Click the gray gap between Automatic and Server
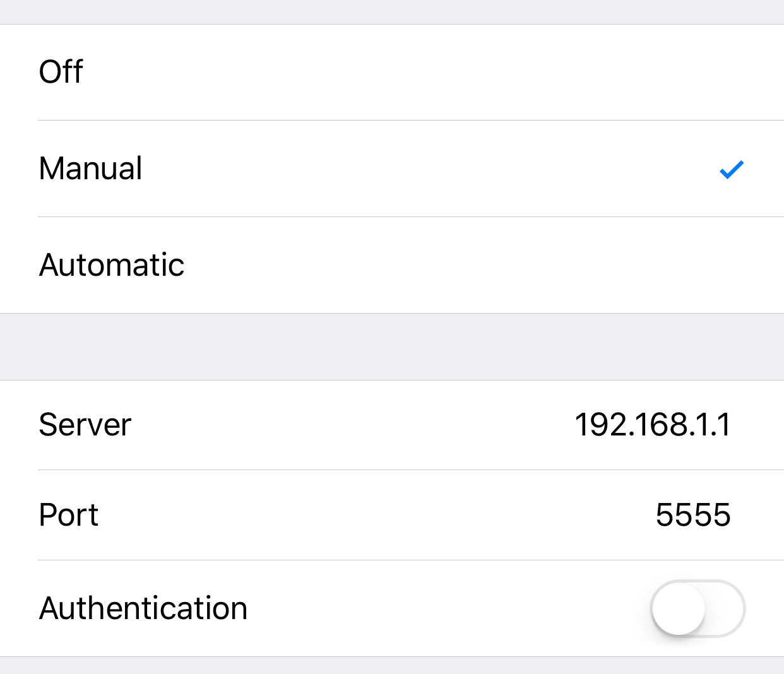 (391, 346)
